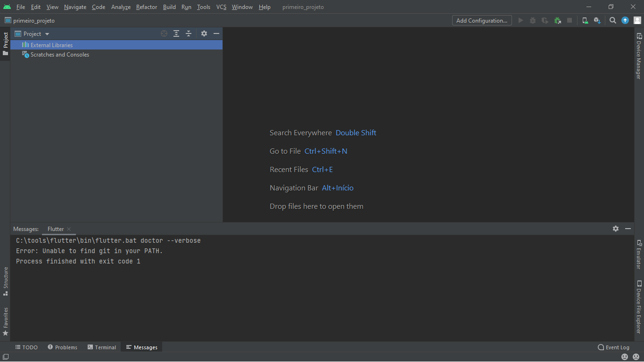Open the Project view dropdown
The image size is (644, 362).
(x=32, y=34)
